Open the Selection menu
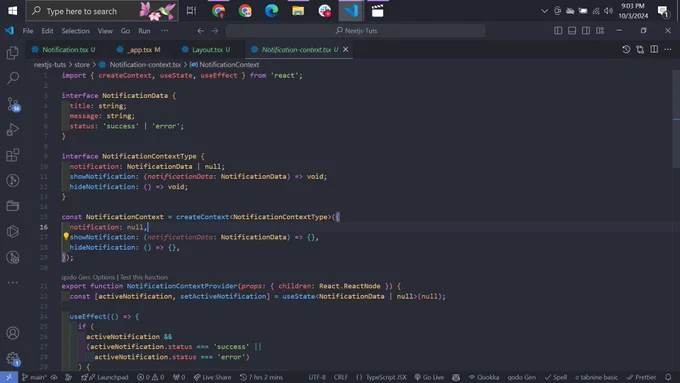The image size is (680, 383). click(x=75, y=31)
